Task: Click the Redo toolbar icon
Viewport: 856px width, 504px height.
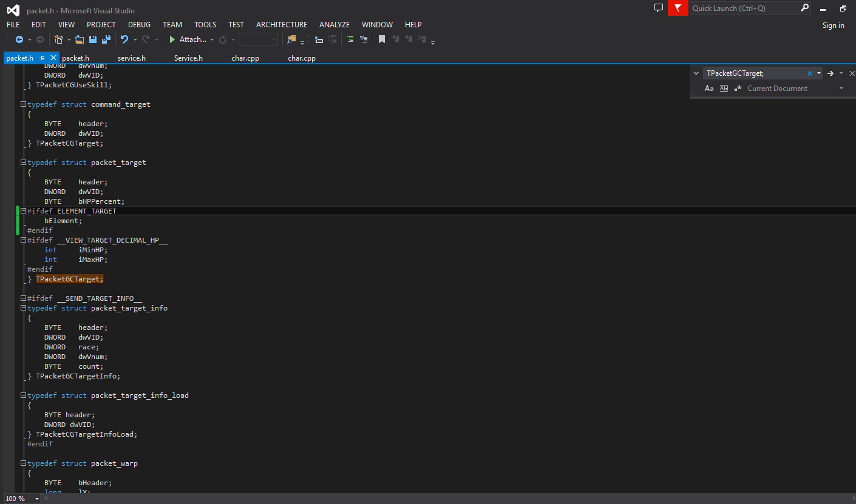Action: [x=146, y=39]
